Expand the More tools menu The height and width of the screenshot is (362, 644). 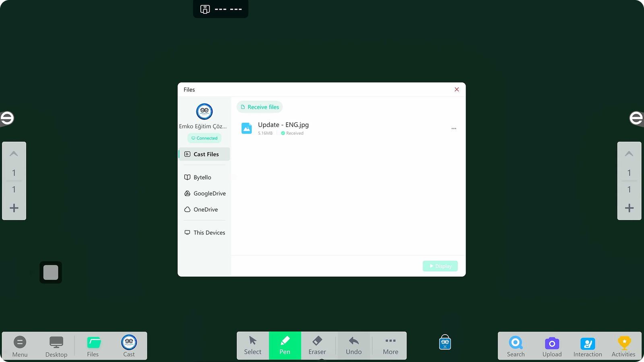(x=390, y=346)
